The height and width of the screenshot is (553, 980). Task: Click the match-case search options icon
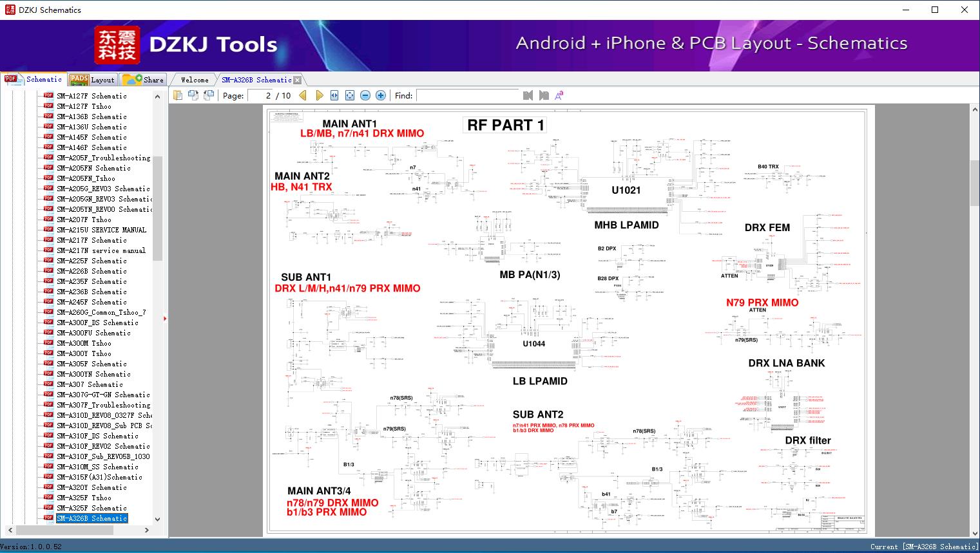[559, 95]
